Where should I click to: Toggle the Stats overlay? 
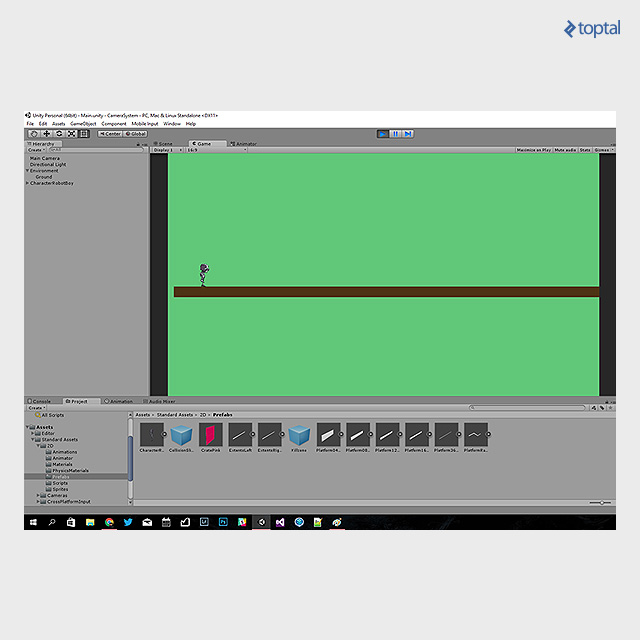point(586,150)
